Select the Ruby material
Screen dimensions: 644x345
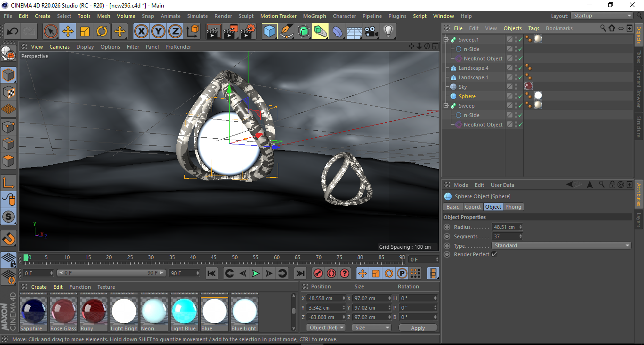pos(93,311)
